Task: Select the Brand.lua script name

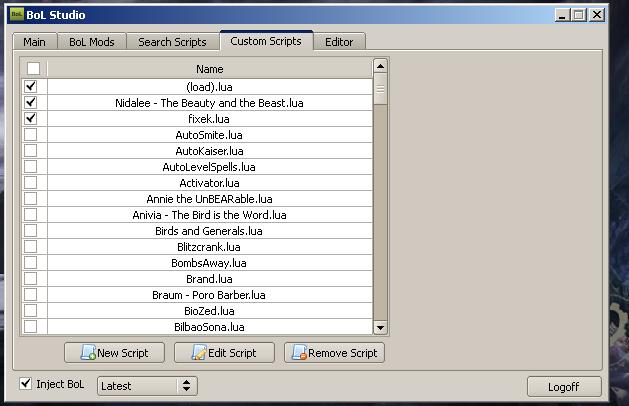Action: (209, 279)
